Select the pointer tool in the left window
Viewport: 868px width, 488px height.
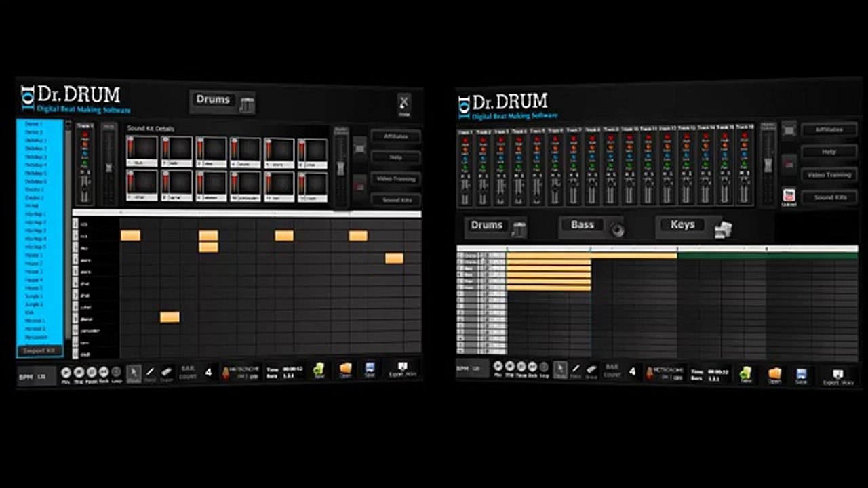point(134,373)
